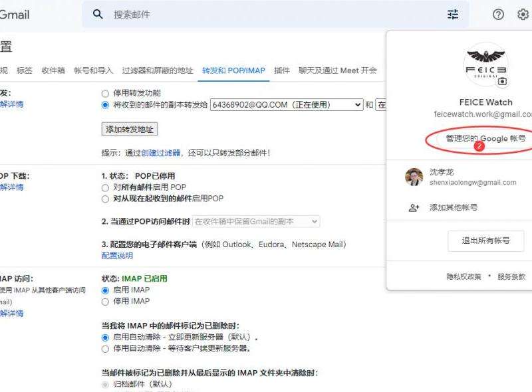Click 退出所有帐号 button

pyautogui.click(x=486, y=241)
